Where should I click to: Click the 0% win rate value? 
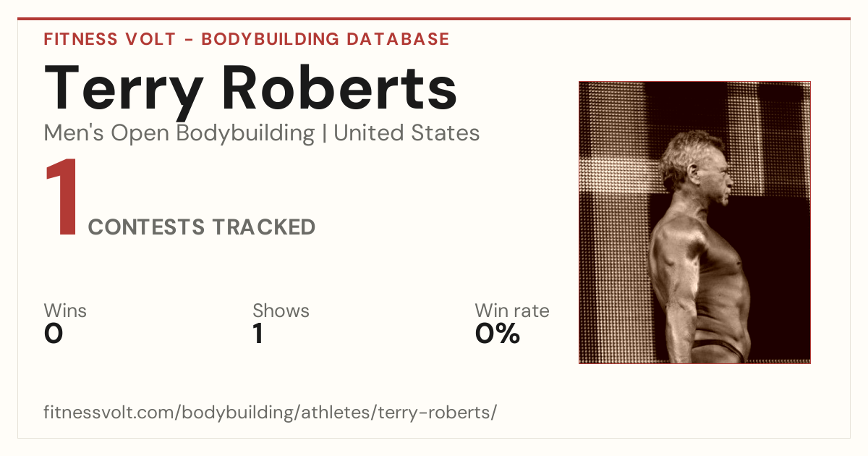pos(498,334)
